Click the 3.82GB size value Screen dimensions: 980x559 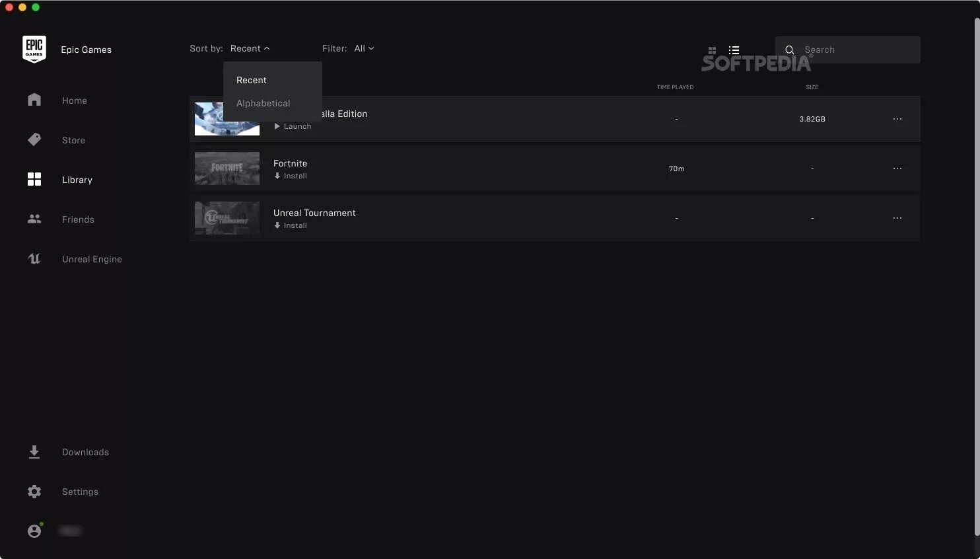(x=812, y=119)
